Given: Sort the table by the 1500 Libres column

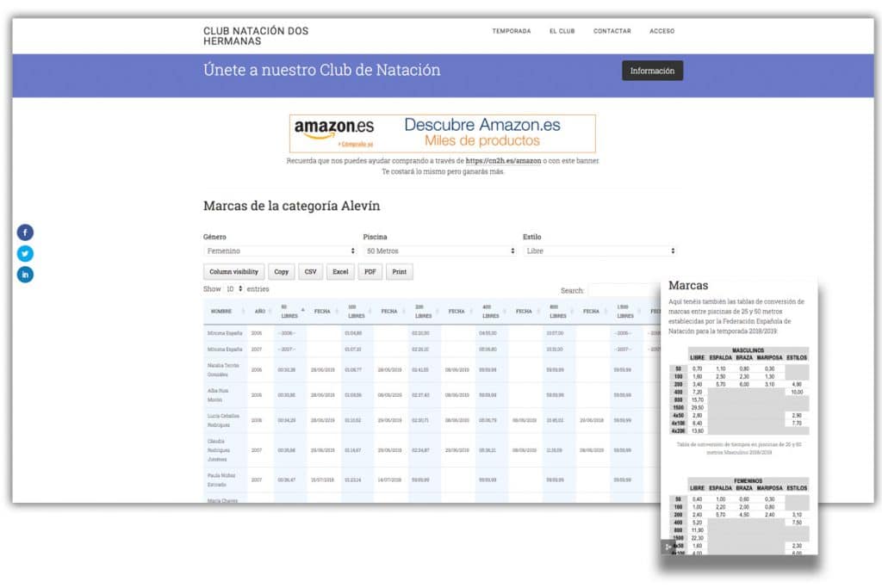Looking at the screenshot, I should pyautogui.click(x=625, y=311).
